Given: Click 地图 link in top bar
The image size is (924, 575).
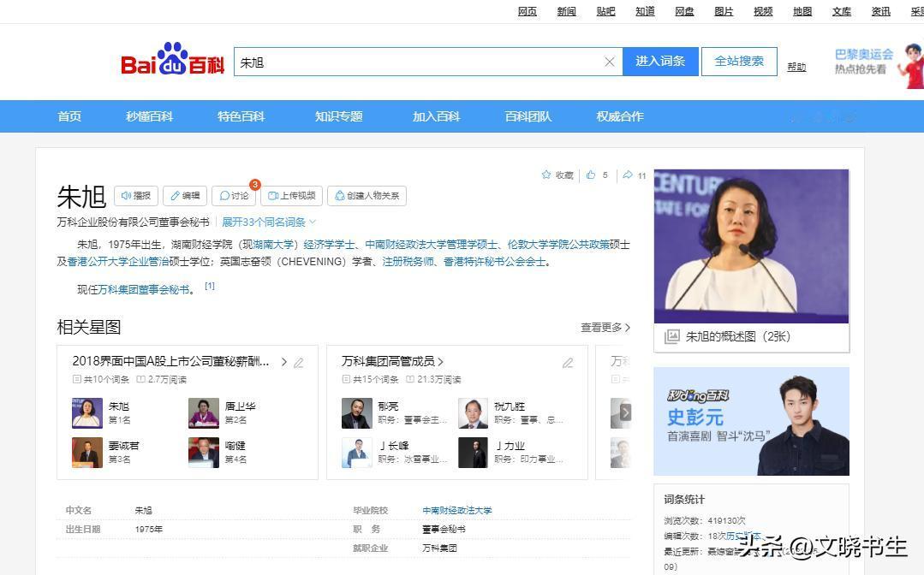Looking at the screenshot, I should [x=802, y=11].
